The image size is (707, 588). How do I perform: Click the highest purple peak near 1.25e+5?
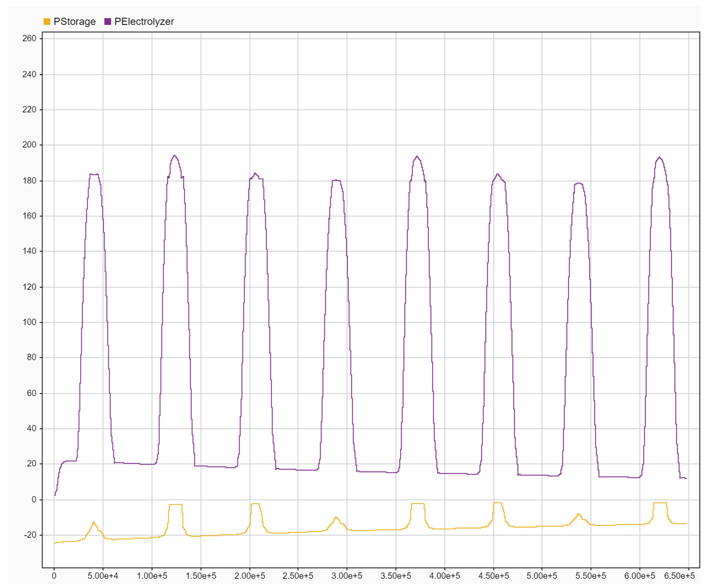(x=174, y=156)
